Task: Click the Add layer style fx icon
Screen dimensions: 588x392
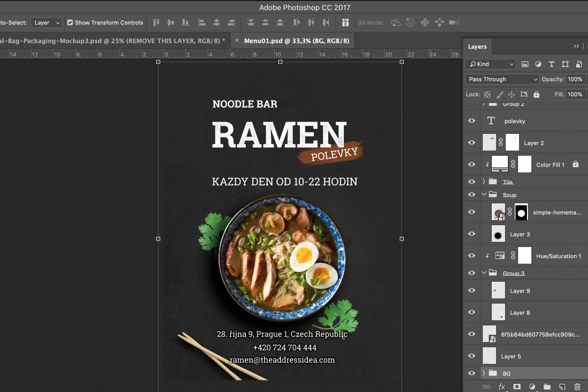Action: coord(501,387)
